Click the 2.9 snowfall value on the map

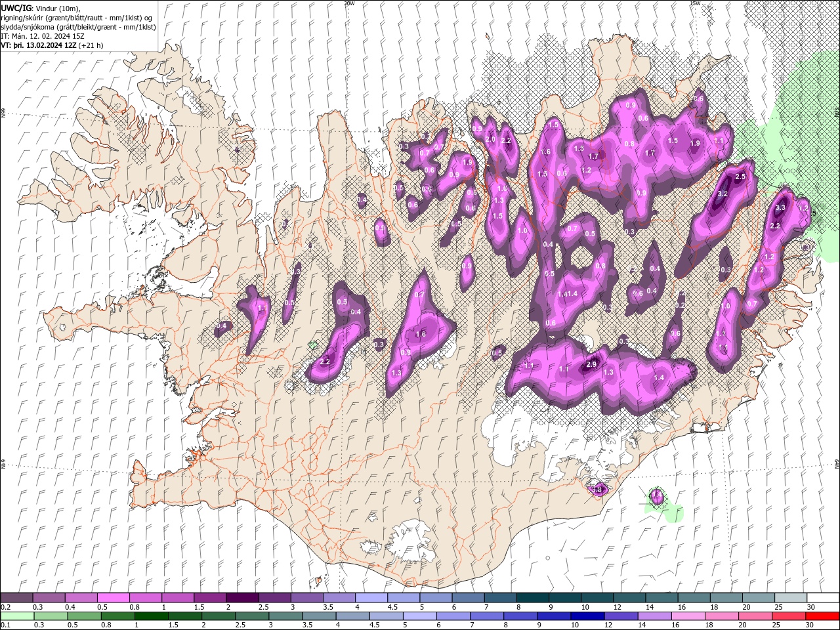[x=591, y=365]
